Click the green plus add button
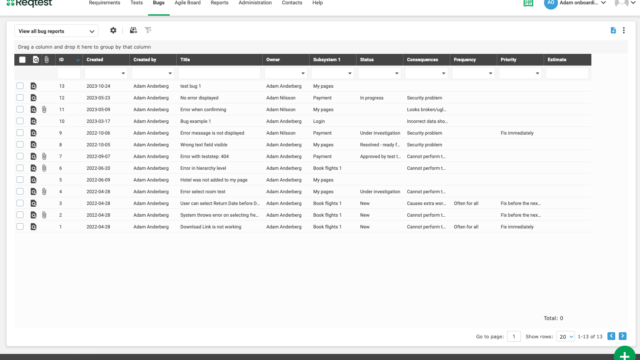 pos(624,354)
